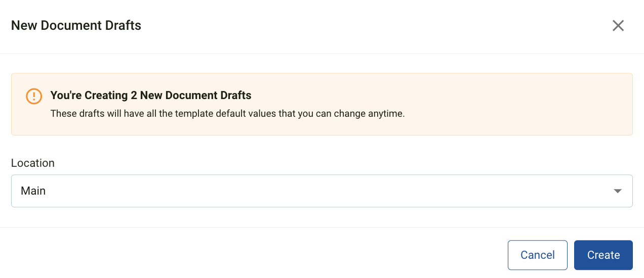Click the Location field label

33,163
